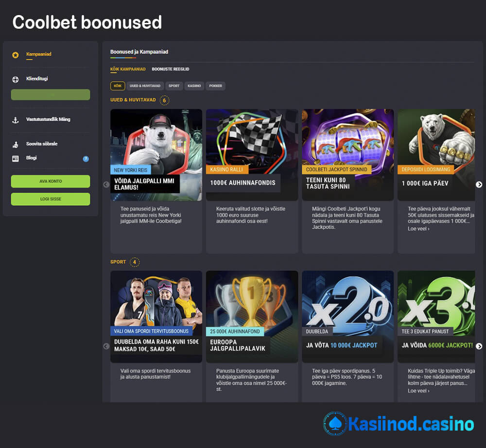This screenshot has height=448, width=486.
Task: Click the Kampaaniad star icon
Action: tap(16, 55)
